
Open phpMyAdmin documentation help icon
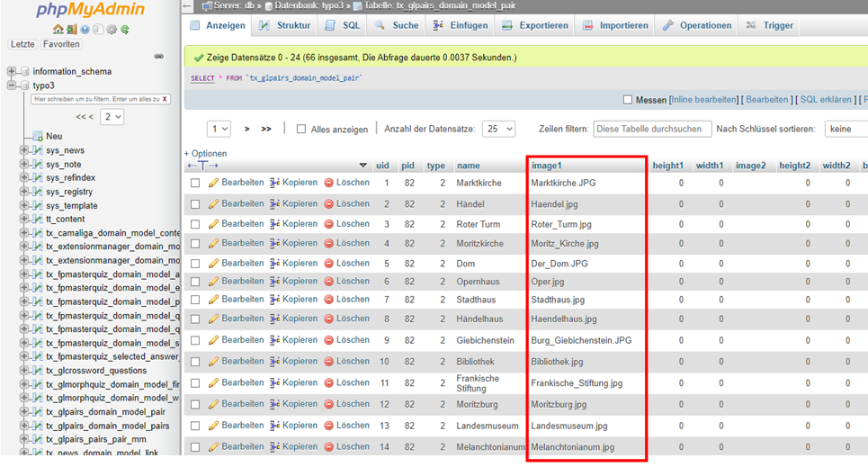click(x=85, y=30)
